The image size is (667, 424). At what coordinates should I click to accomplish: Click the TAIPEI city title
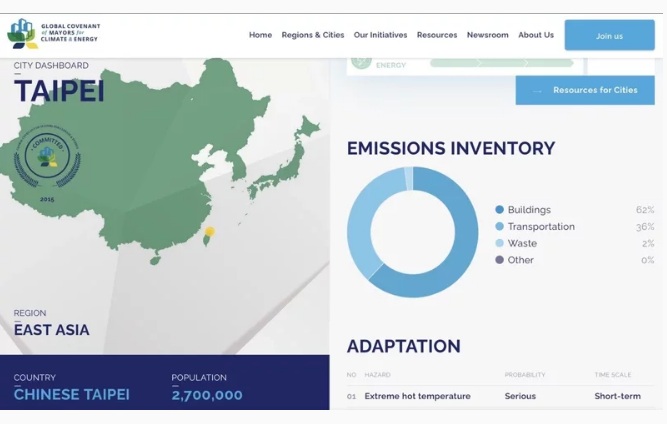[59, 91]
